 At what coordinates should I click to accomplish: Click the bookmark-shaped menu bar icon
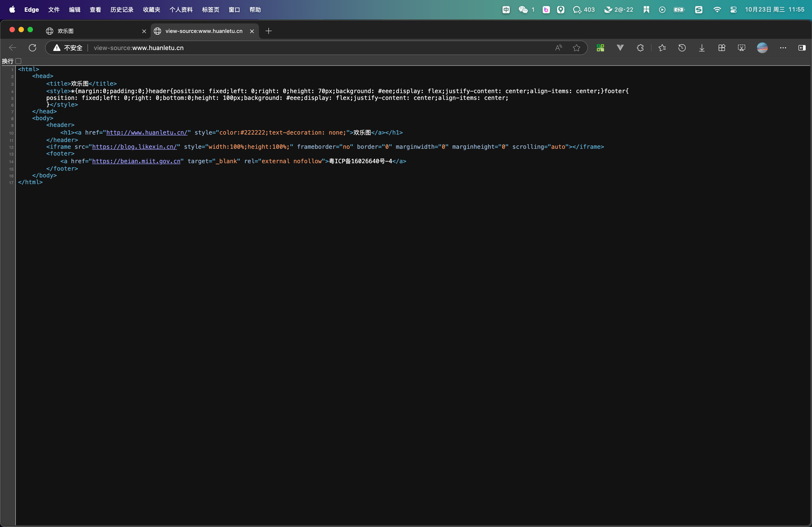(646, 9)
